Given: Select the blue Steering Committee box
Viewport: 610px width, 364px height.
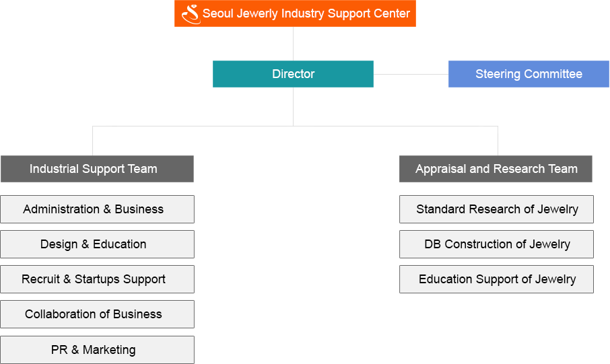Looking at the screenshot, I should click(x=529, y=74).
